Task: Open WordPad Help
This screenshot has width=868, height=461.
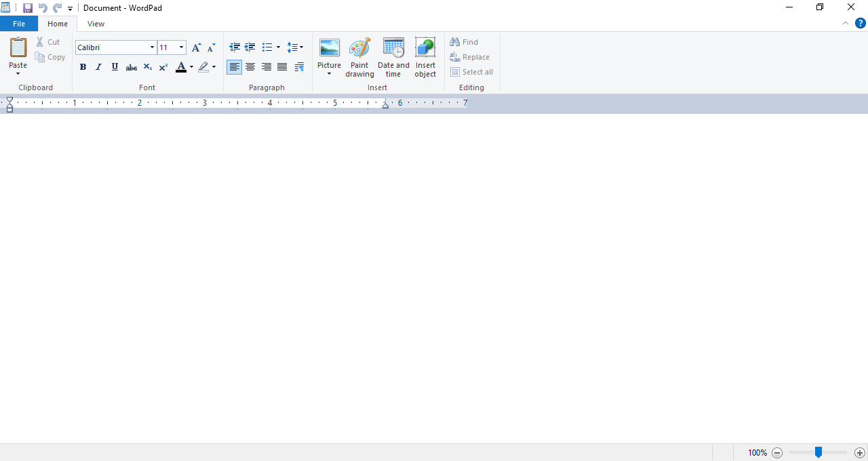Action: click(860, 24)
